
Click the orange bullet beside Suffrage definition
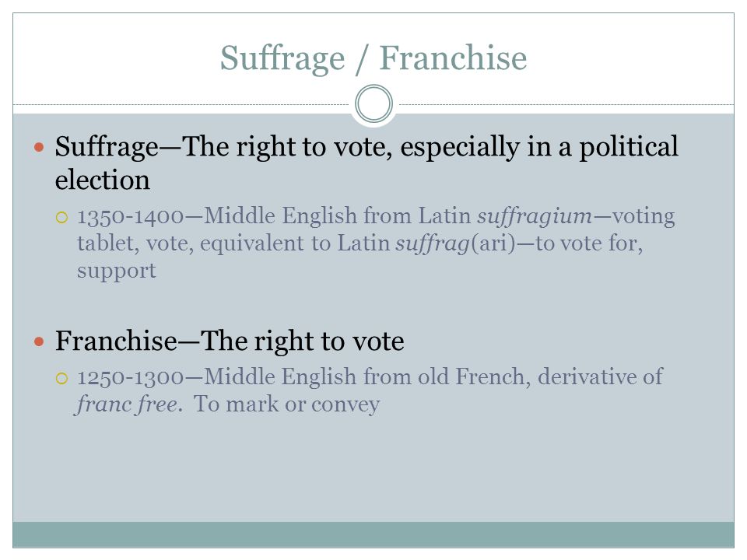pos(39,147)
